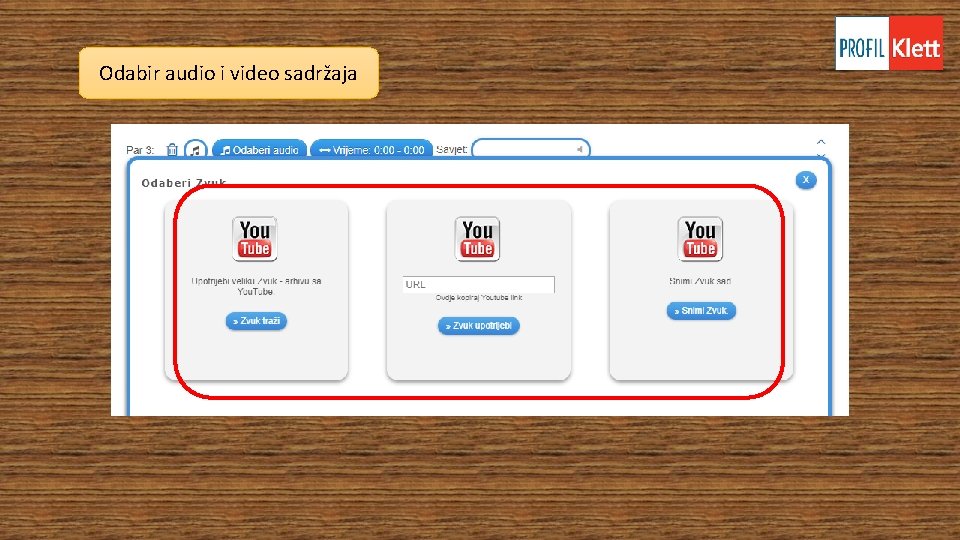Collapse row with the up chevron

821,142
